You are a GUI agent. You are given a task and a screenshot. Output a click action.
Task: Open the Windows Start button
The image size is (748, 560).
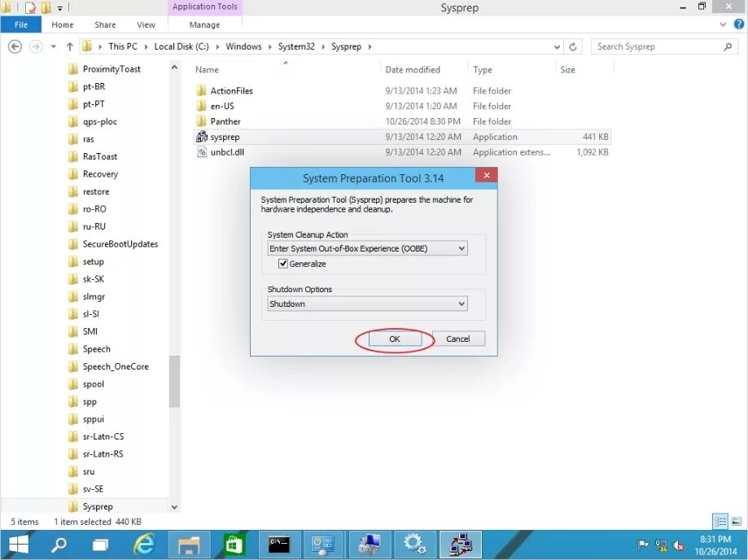point(19,545)
